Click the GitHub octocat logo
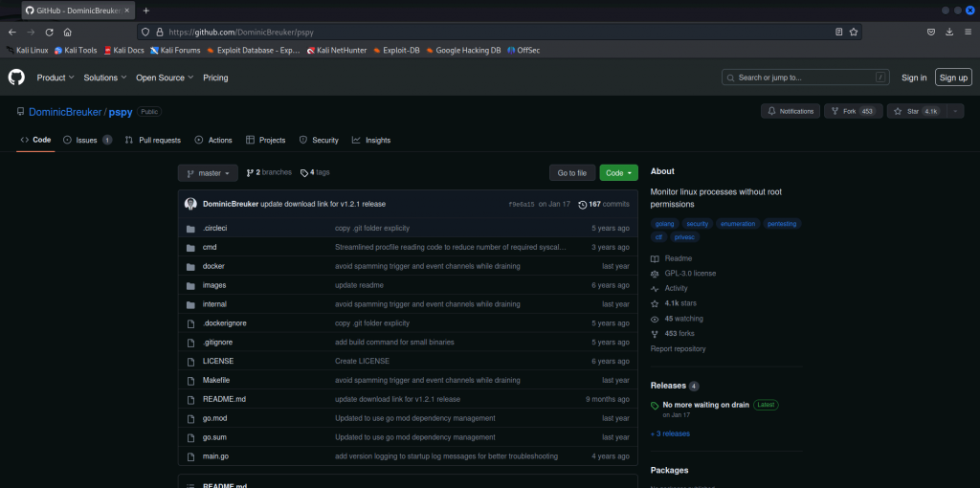This screenshot has height=488, width=980. (x=16, y=78)
